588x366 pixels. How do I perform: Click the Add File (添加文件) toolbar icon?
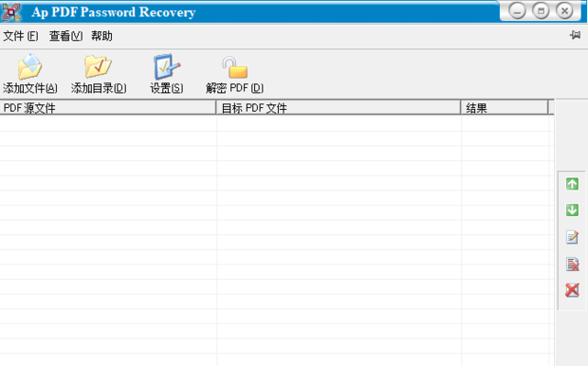pyautogui.click(x=30, y=66)
